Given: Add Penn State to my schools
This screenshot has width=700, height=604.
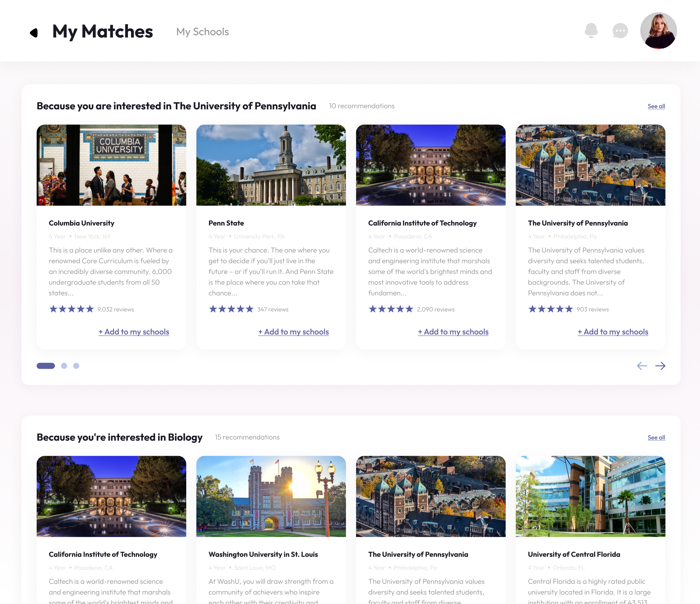Looking at the screenshot, I should pos(294,332).
